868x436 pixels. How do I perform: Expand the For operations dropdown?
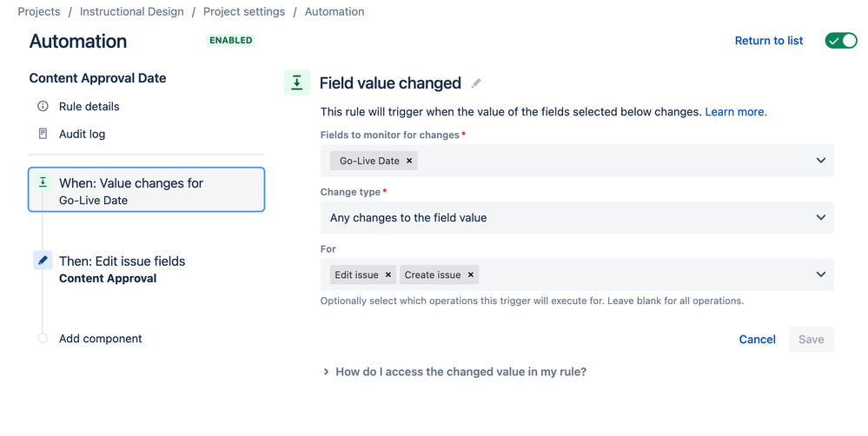coord(820,275)
